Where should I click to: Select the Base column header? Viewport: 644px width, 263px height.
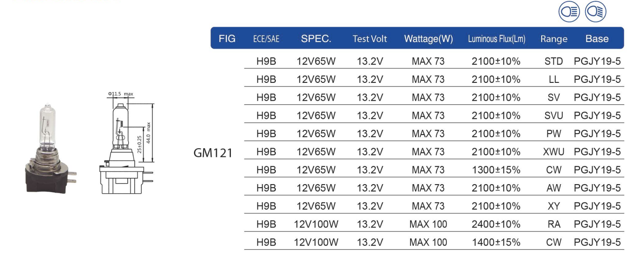[597, 39]
